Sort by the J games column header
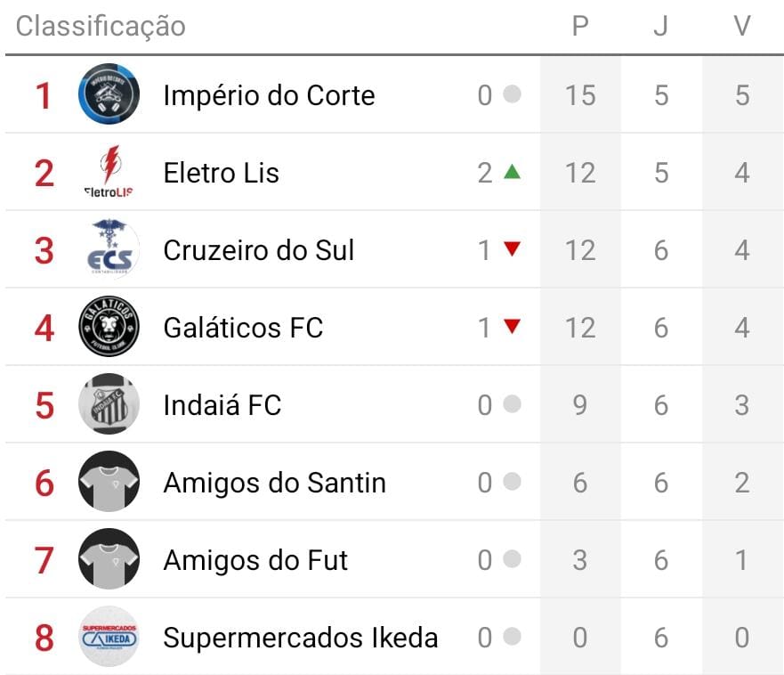784x675 pixels. coord(660,27)
